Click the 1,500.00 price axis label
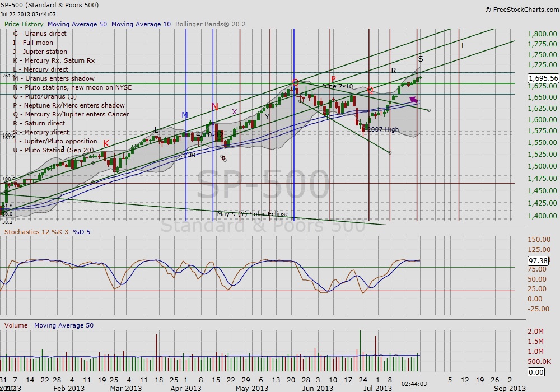Viewport: 560px width, 392px height. 542,166
